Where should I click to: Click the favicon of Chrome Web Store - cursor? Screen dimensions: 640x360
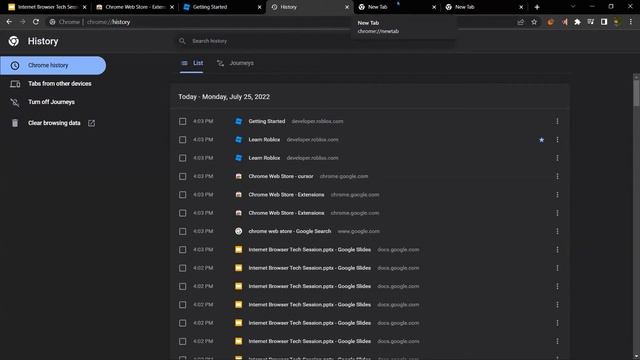(239, 176)
